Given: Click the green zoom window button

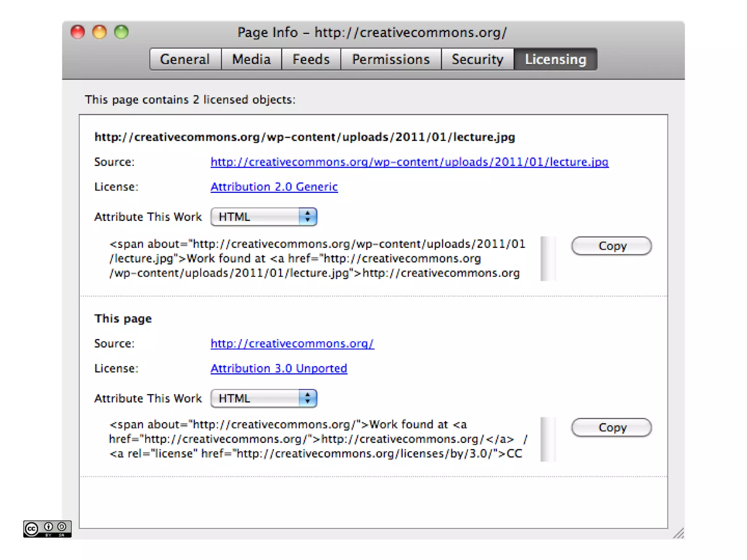Looking at the screenshot, I should (121, 32).
